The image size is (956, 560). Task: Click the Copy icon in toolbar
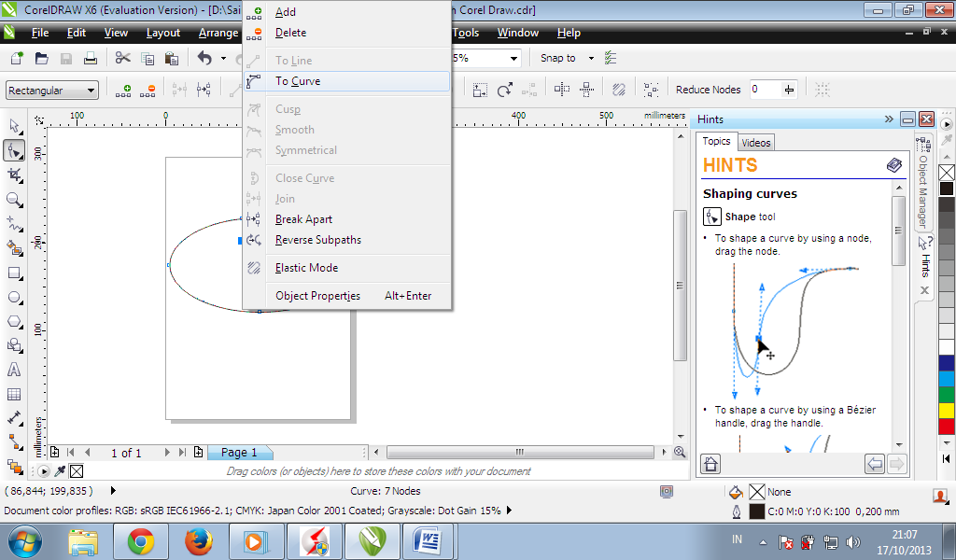(148, 58)
